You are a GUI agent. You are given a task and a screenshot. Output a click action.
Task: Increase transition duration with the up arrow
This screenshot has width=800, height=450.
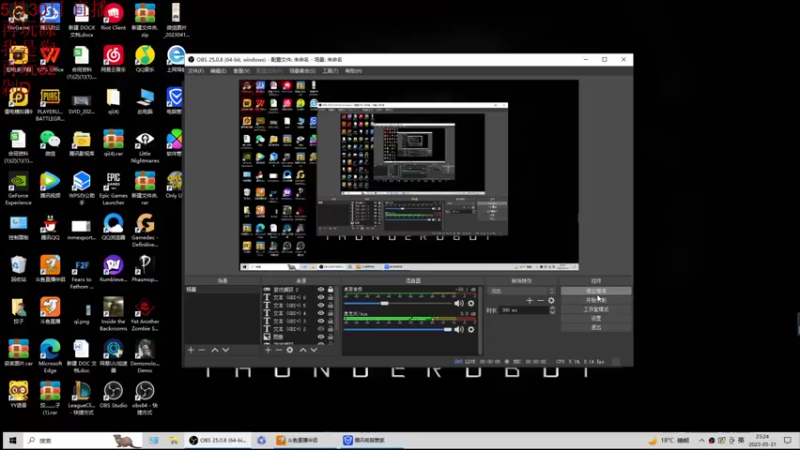tap(552, 308)
